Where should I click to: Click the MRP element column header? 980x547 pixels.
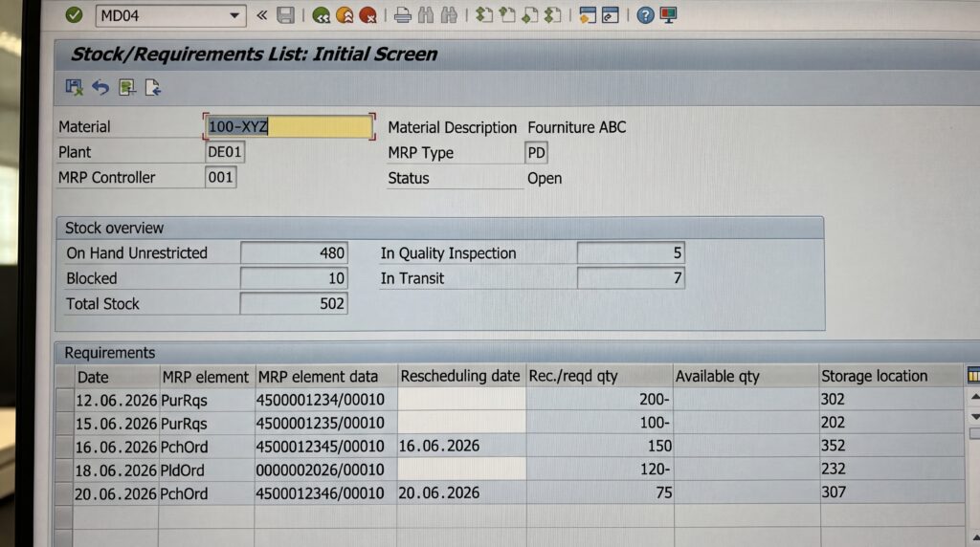(x=207, y=377)
